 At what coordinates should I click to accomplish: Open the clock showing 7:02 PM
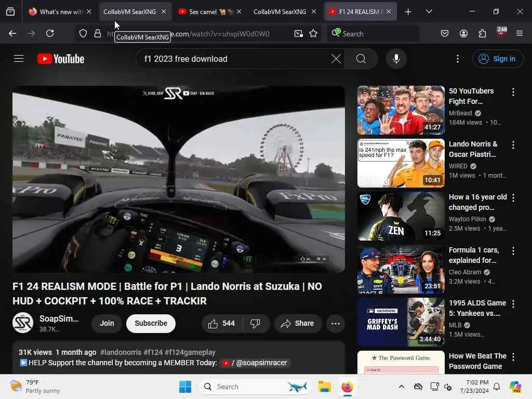pos(474,387)
